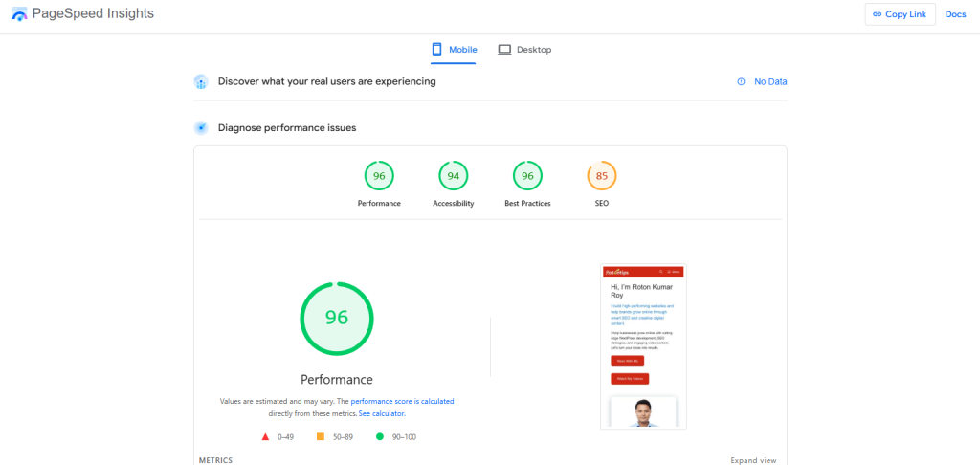This screenshot has width=980, height=465.
Task: Click the small Performance label under gauge
Action: coord(379,203)
